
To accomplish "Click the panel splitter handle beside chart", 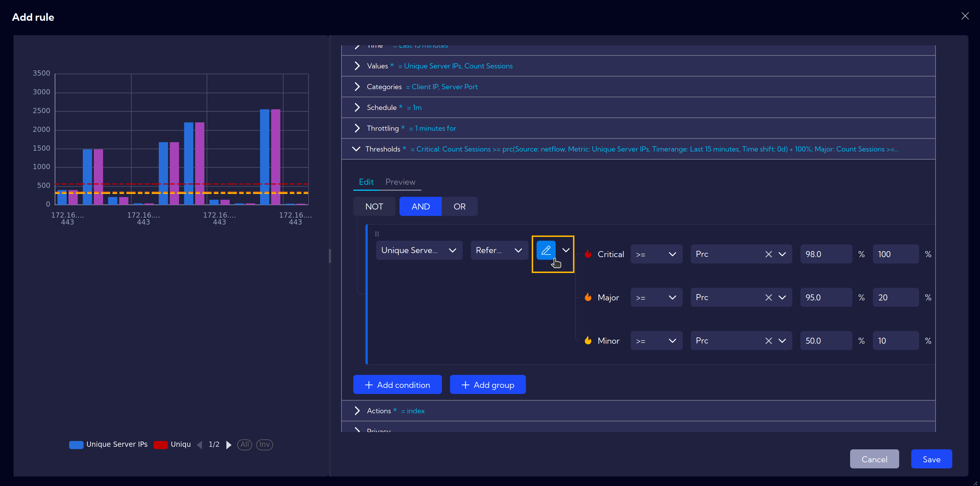I will click(329, 256).
